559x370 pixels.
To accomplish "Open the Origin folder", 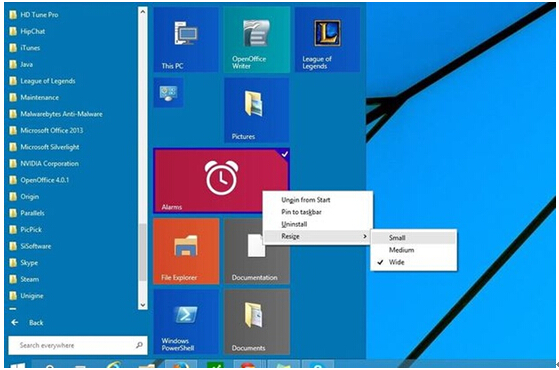I will coord(24,197).
